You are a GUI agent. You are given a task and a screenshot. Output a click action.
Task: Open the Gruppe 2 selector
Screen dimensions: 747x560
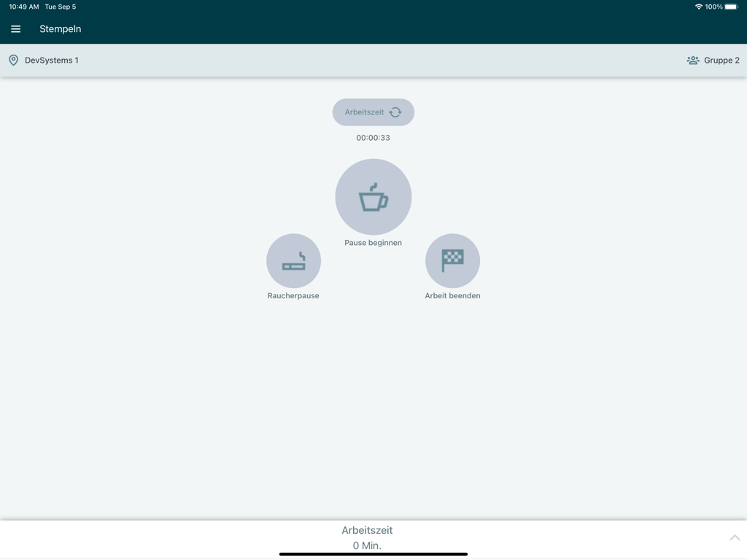(x=720, y=61)
